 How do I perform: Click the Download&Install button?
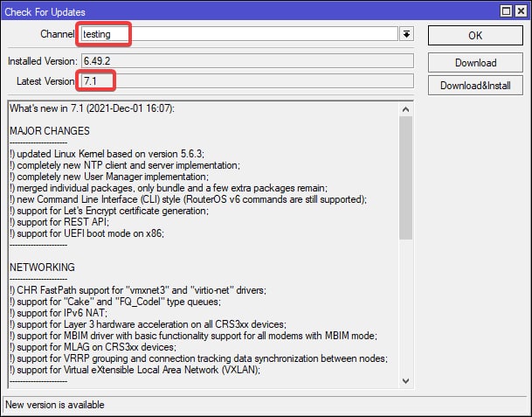click(475, 85)
